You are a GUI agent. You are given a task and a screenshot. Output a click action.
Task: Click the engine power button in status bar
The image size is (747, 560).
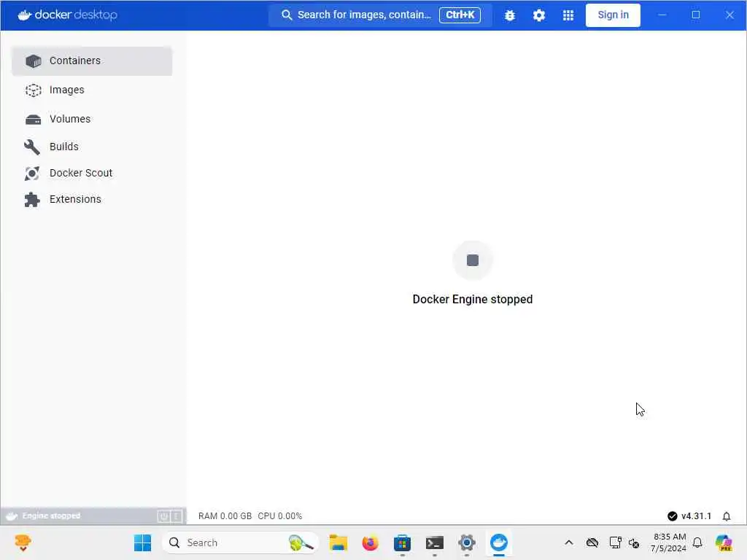point(163,516)
